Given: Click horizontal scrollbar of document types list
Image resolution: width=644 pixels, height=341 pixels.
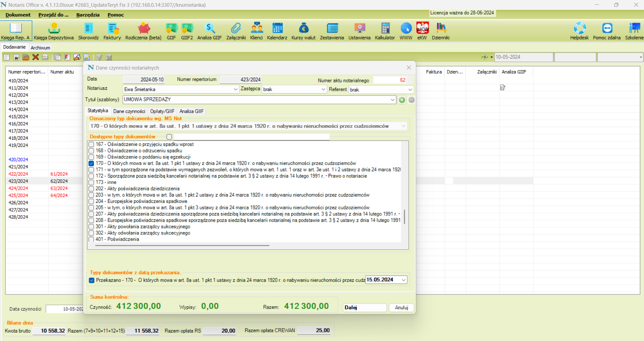Looking at the screenshot, I should pyautogui.click(x=182, y=245).
